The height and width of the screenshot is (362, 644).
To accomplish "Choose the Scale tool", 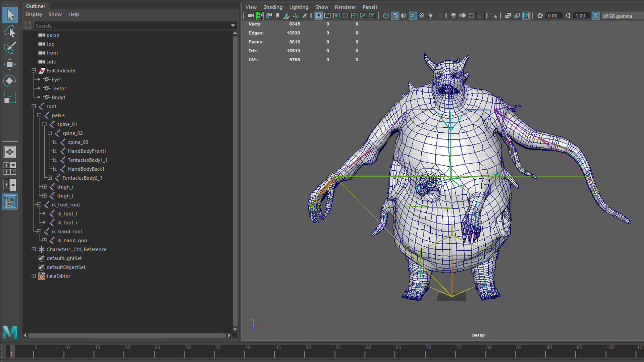I will [x=10, y=97].
